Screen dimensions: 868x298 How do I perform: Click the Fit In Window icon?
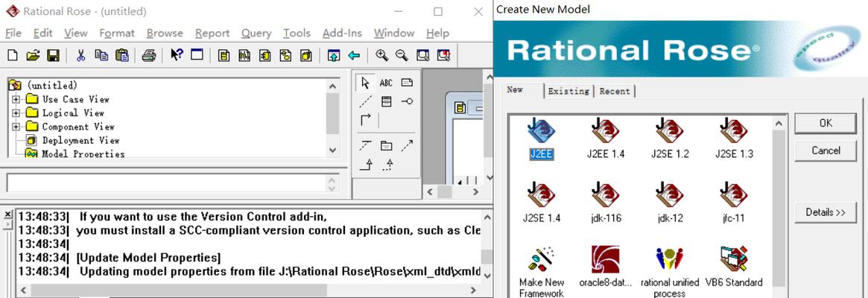click(423, 55)
